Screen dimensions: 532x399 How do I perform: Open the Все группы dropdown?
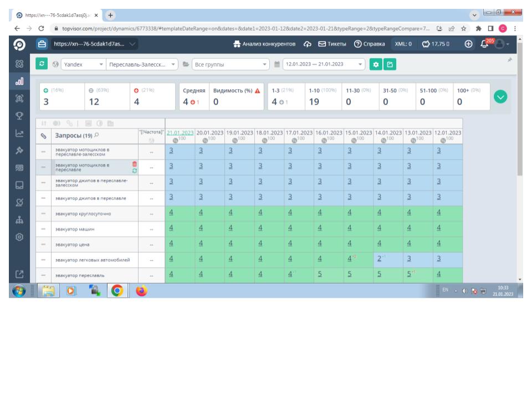[231, 64]
